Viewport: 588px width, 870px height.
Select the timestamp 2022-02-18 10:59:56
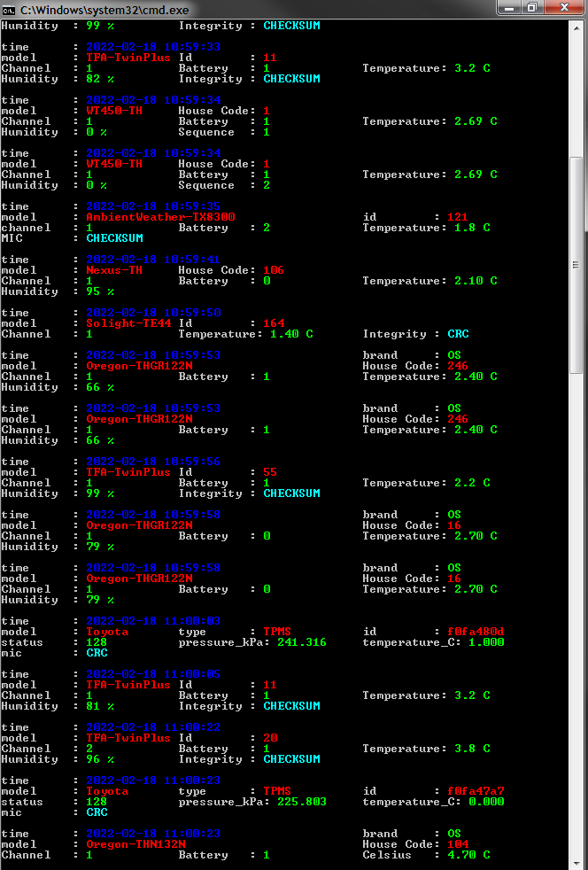(x=153, y=462)
